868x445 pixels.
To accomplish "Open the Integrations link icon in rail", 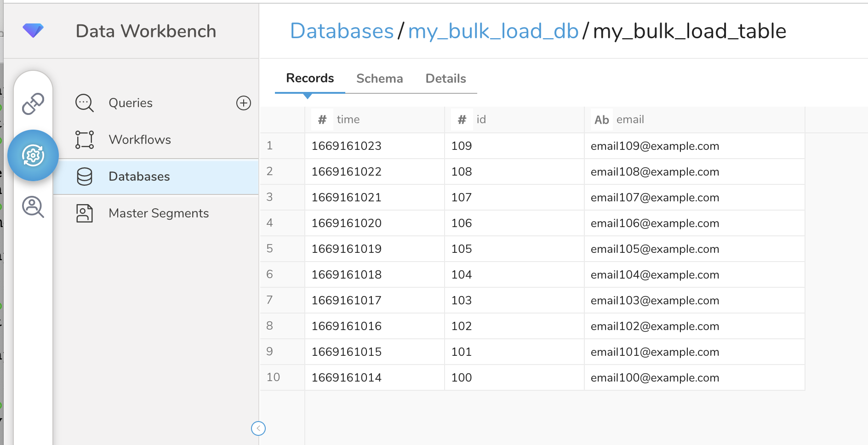I will pos(33,104).
